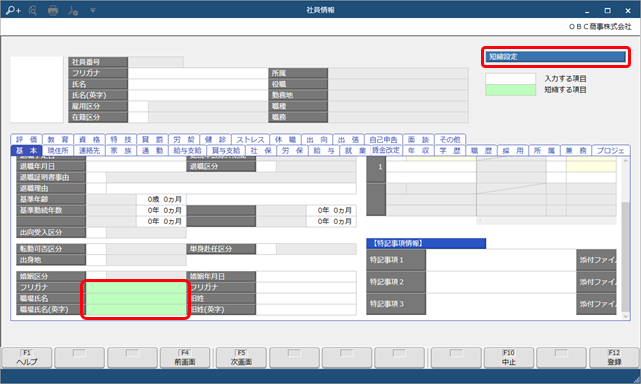Viewport: 641px width, 384px height.
Task: Go to the 自己申告 tab
Action: [x=383, y=139]
